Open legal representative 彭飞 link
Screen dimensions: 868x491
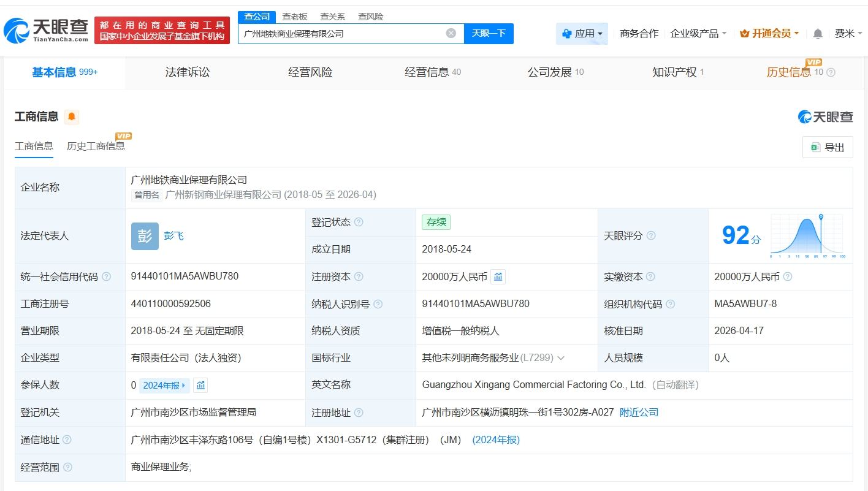click(173, 236)
